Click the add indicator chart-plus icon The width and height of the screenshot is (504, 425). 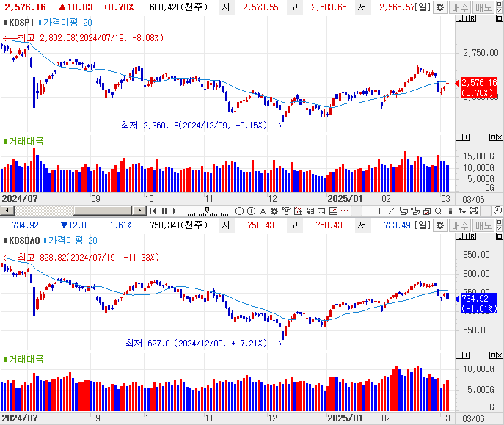pos(298,211)
